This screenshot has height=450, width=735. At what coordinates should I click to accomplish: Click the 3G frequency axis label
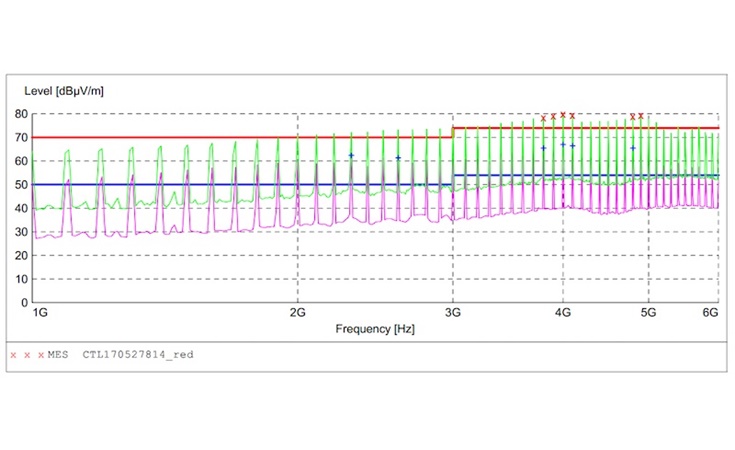(453, 313)
